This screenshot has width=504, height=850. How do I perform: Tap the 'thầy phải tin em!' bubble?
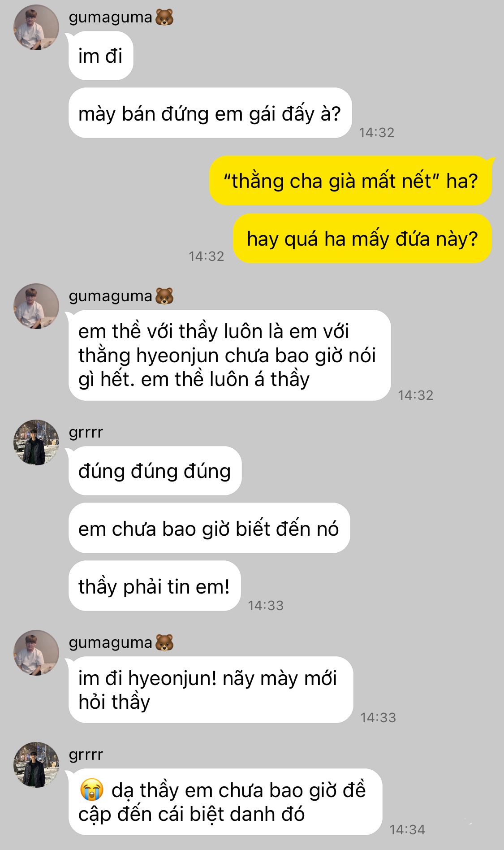(155, 586)
